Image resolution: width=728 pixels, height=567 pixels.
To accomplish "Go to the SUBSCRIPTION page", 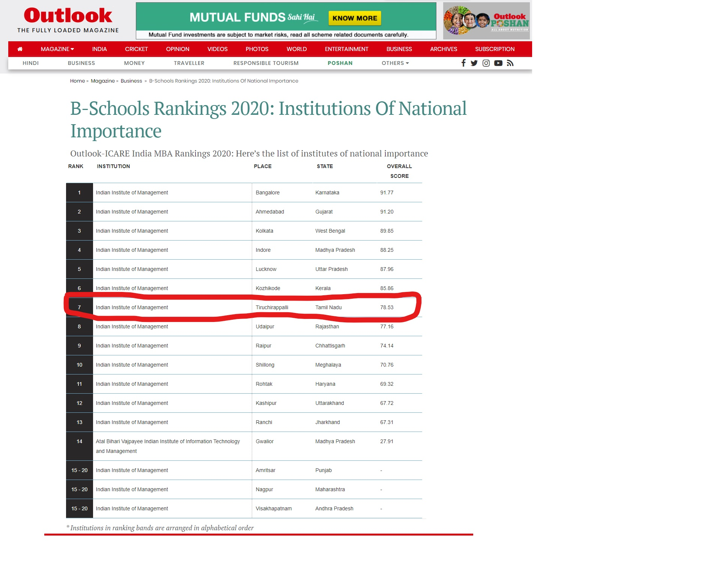I will pos(495,49).
